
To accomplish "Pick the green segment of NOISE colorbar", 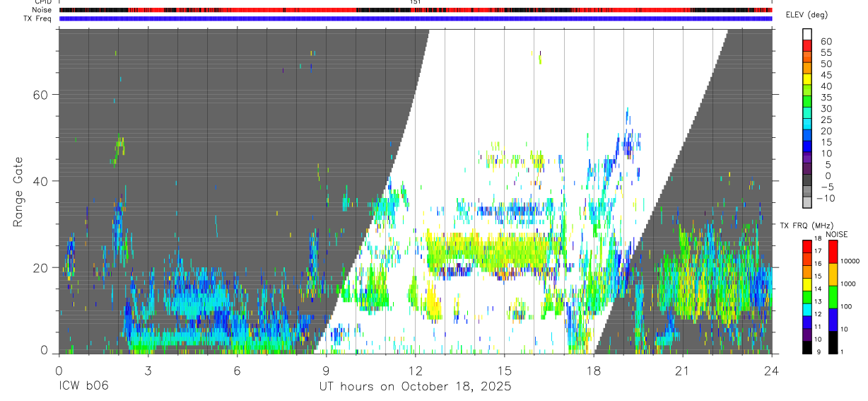I will [833, 296].
